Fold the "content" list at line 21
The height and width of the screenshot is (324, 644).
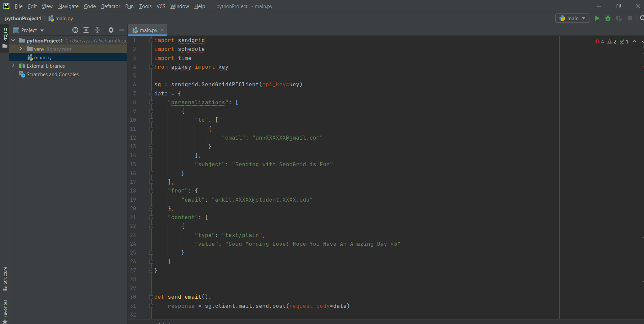[x=151, y=217]
